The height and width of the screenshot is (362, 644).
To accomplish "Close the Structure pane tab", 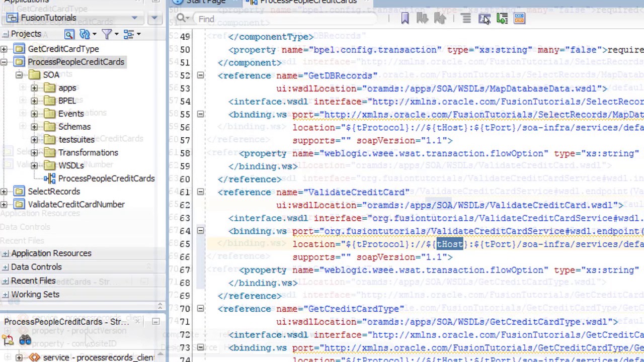I will tap(137, 322).
